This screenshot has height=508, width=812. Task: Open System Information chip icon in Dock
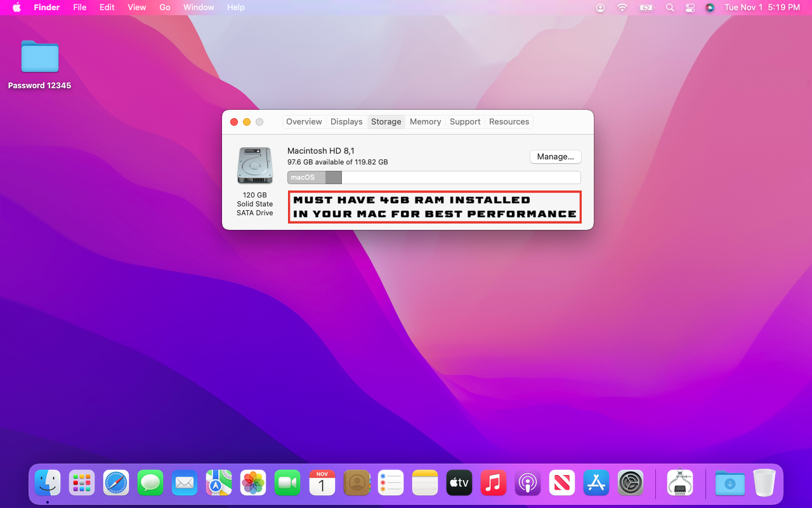[680, 483]
